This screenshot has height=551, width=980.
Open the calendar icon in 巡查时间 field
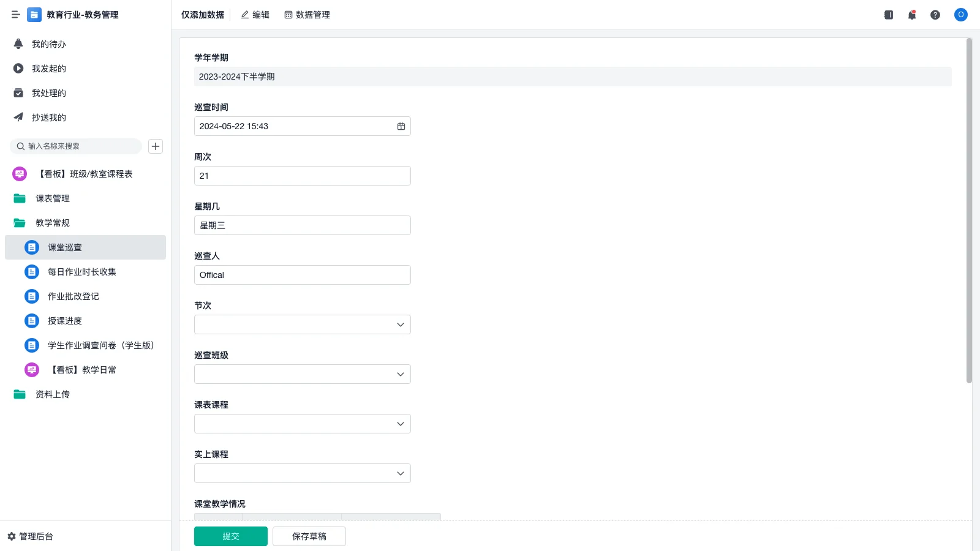tap(401, 126)
